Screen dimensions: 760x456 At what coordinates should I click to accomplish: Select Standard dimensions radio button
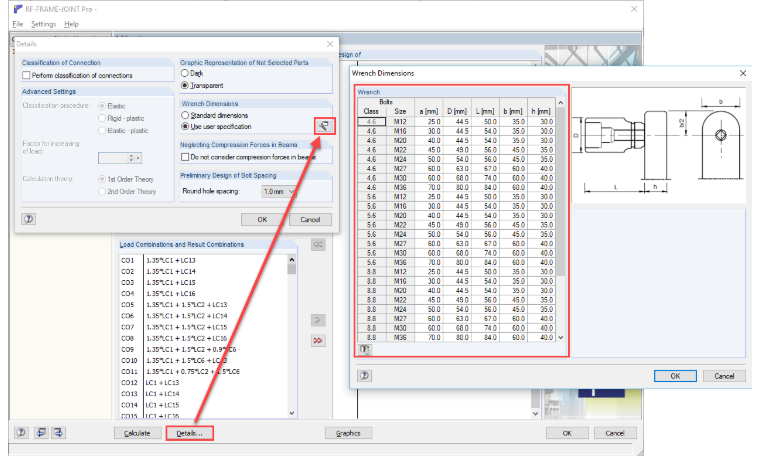coord(185,115)
